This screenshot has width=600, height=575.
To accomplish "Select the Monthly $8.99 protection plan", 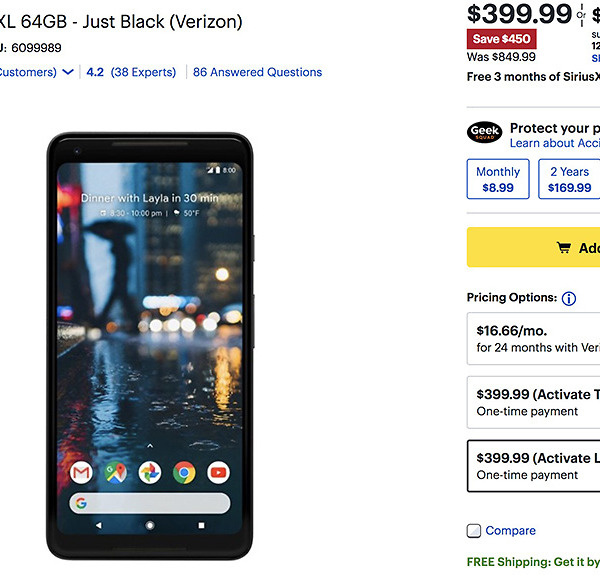I will [x=498, y=179].
